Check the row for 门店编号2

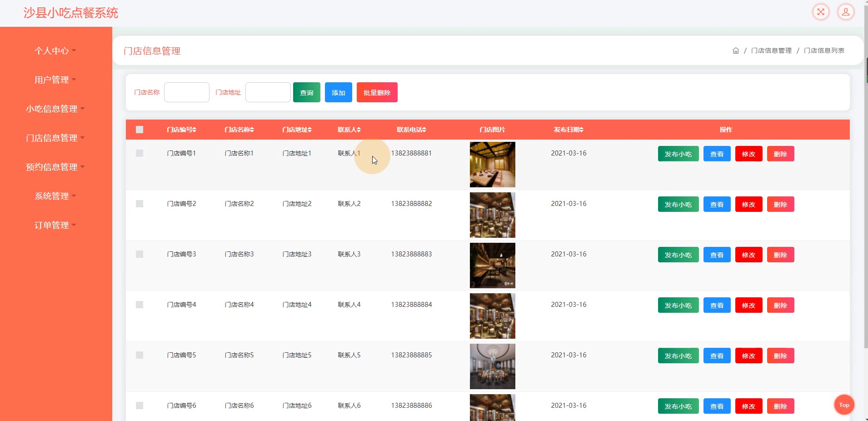coord(140,204)
